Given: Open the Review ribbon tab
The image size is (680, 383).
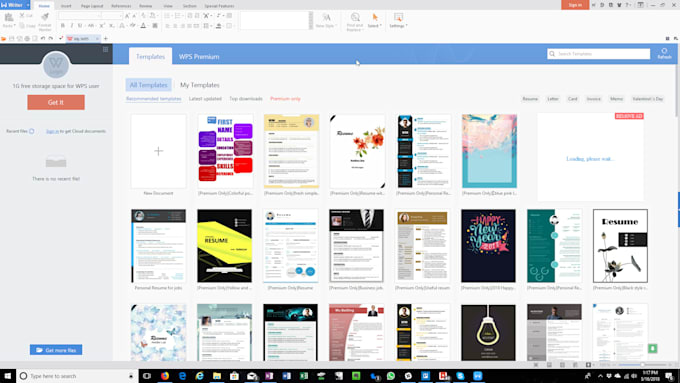Looking at the screenshot, I should pyautogui.click(x=146, y=6).
